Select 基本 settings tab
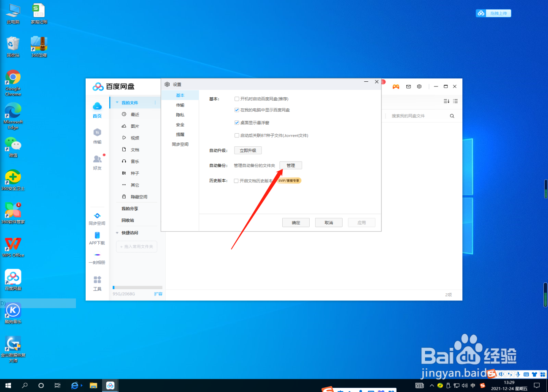 coord(180,95)
